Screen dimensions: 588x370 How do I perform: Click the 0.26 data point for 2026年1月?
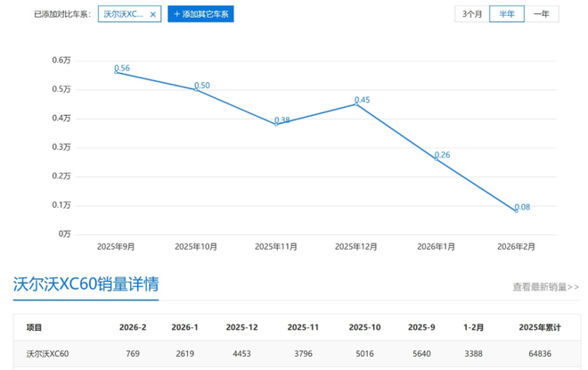(x=437, y=159)
